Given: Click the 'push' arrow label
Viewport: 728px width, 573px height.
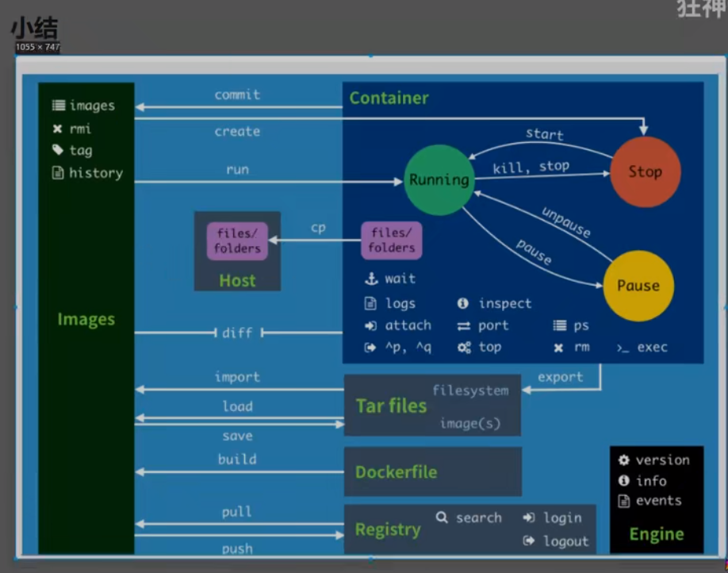Looking at the screenshot, I should (237, 549).
